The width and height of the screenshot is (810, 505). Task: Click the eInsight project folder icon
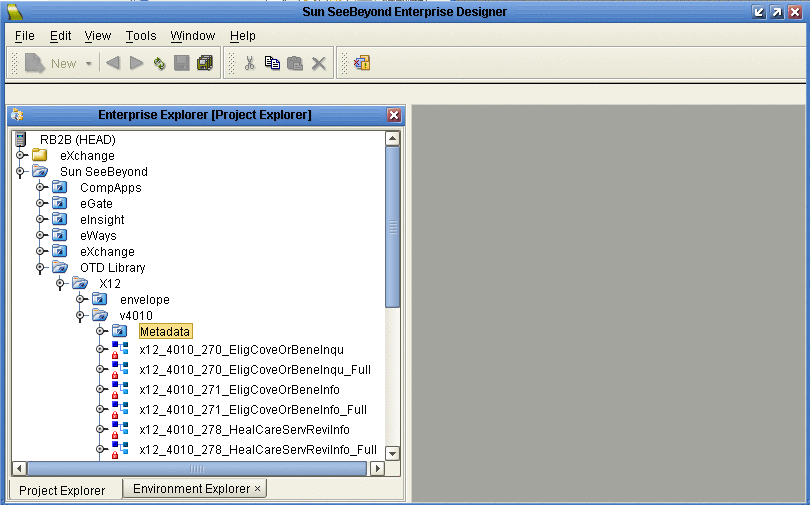point(60,219)
